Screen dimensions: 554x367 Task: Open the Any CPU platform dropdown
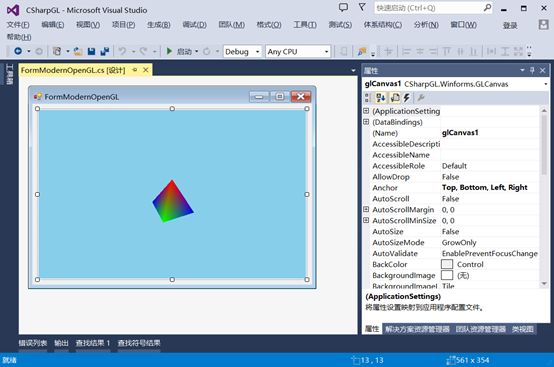pos(326,52)
